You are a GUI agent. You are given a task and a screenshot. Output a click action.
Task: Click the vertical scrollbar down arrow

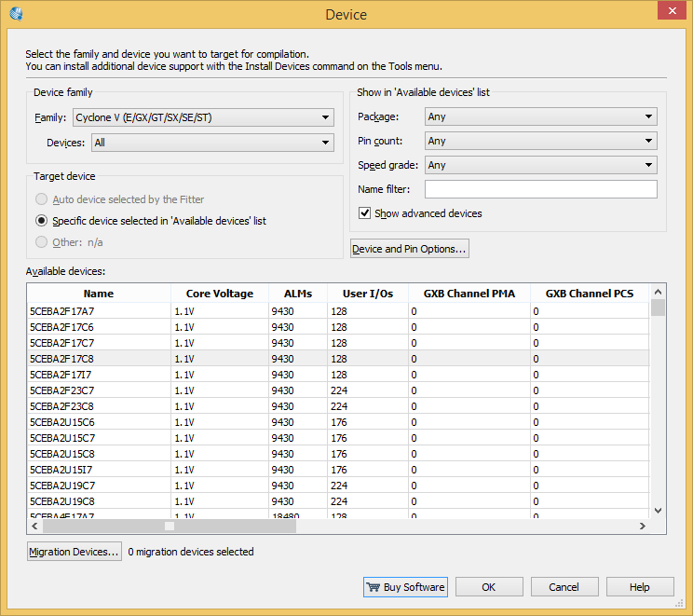click(x=658, y=511)
